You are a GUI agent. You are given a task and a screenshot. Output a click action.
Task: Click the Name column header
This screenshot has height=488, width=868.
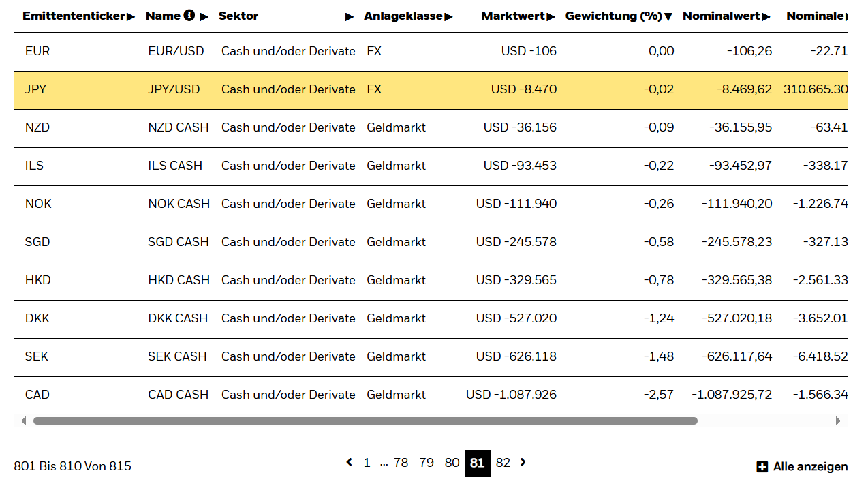163,16
